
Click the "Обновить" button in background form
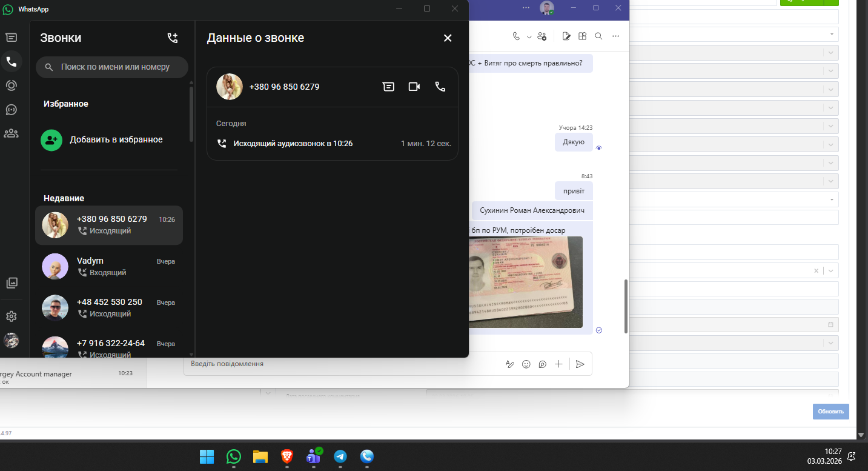coord(831,412)
